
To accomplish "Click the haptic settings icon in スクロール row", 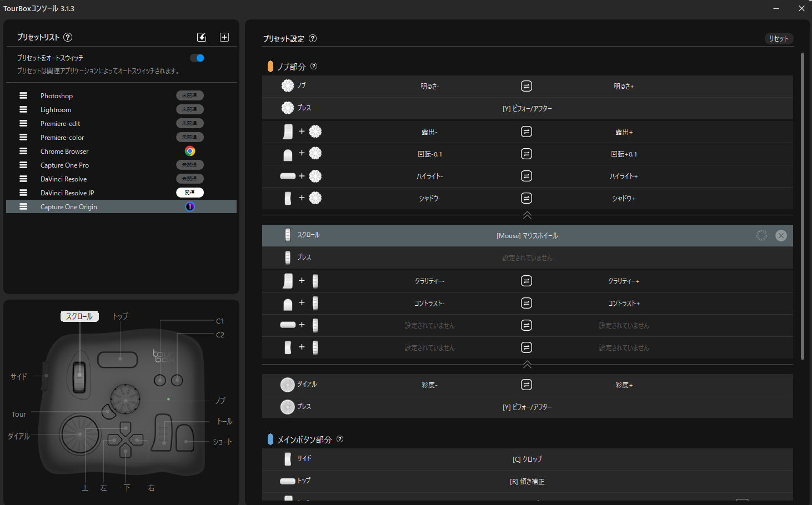I will 761,236.
